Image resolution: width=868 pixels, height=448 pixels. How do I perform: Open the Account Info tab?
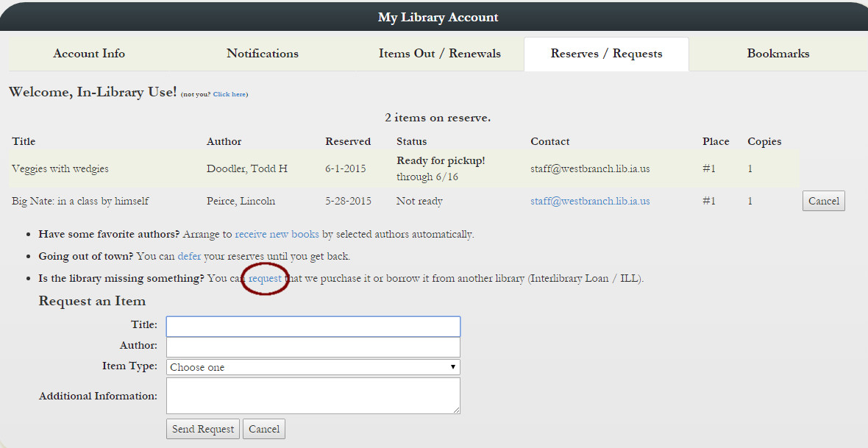[x=89, y=54]
